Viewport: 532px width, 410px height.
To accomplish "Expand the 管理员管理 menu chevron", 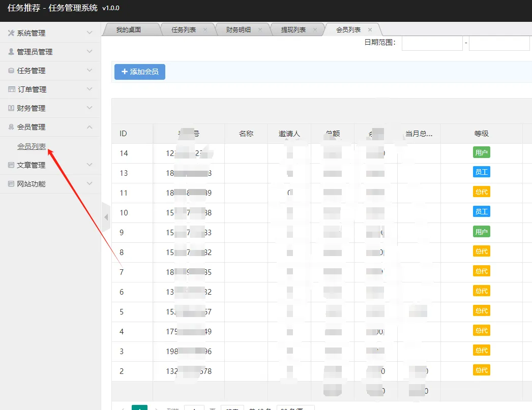I will click(90, 51).
